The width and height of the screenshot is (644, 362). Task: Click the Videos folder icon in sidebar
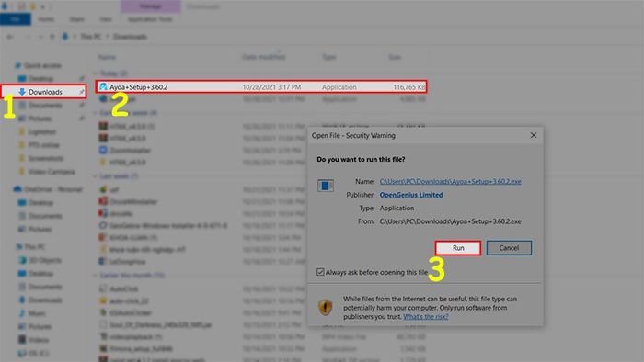[x=22, y=340]
